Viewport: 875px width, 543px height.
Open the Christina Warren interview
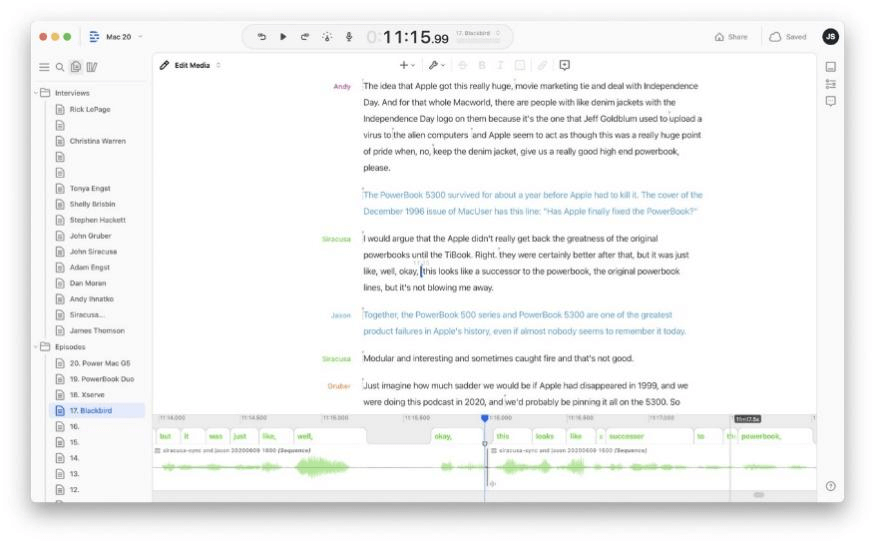(98, 141)
